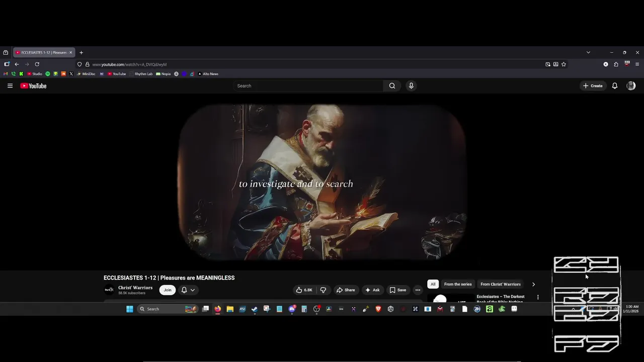The image size is (644, 362).
Task: Open the browser extensions puzzle icon
Action: 616,64
